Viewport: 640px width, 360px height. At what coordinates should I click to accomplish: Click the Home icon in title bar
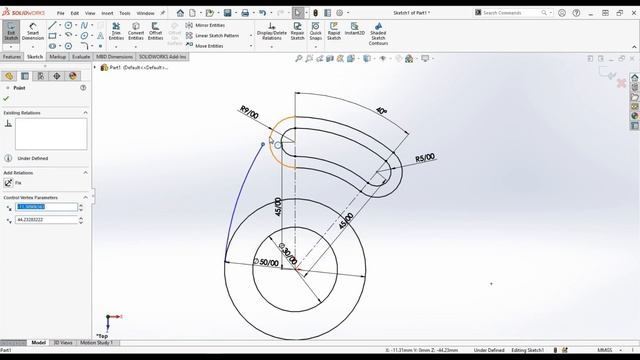coord(180,13)
